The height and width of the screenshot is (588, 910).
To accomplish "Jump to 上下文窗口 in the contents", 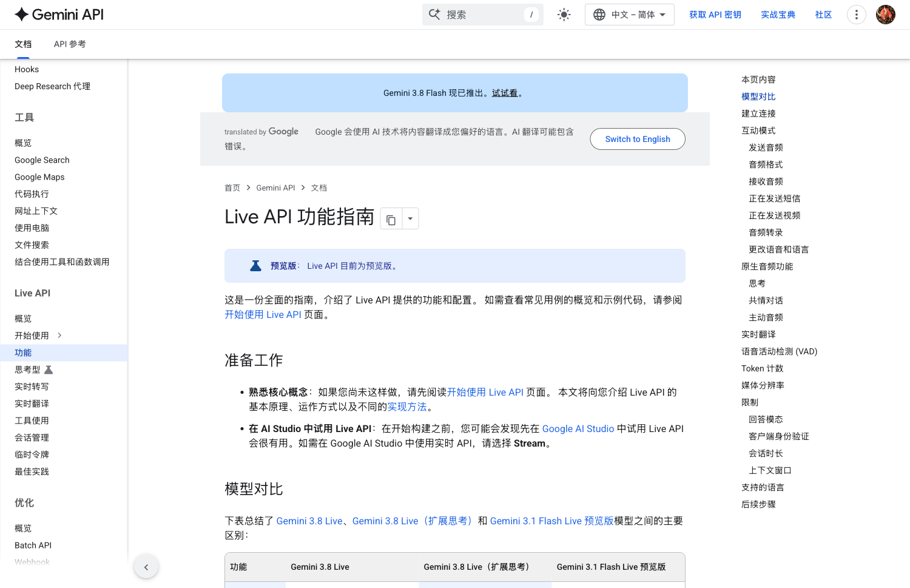I will [770, 470].
